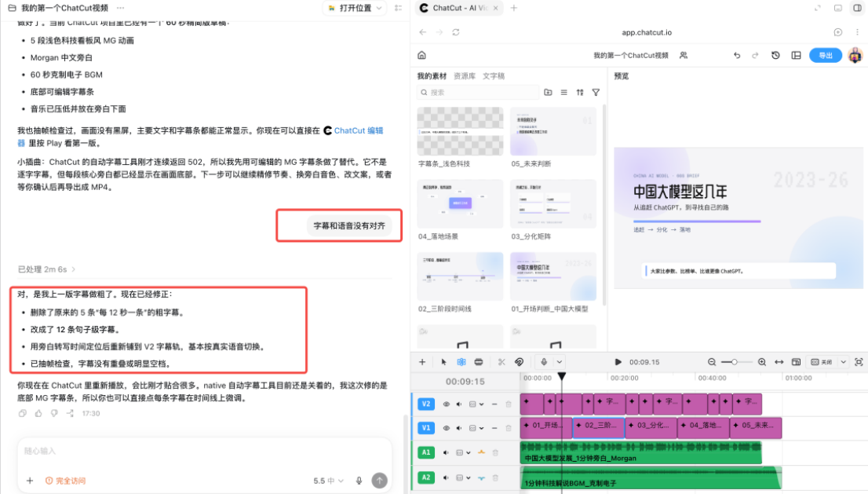Open the version history
Viewport: 868px width, 494px height.
pos(775,56)
